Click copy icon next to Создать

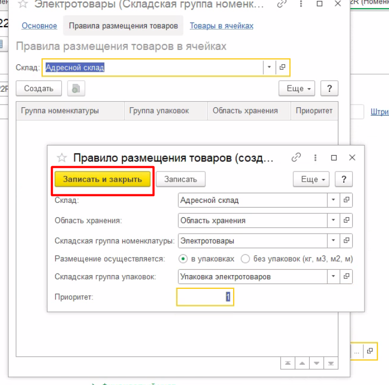pos(76,89)
